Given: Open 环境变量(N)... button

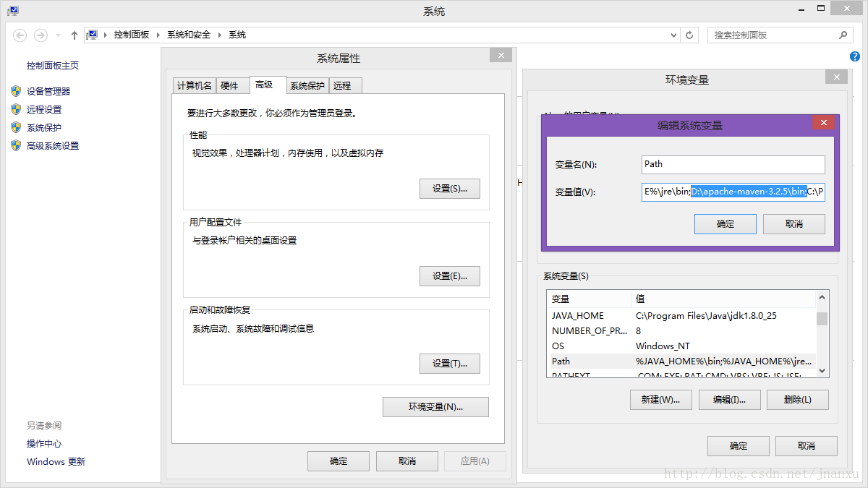Looking at the screenshot, I should point(435,407).
